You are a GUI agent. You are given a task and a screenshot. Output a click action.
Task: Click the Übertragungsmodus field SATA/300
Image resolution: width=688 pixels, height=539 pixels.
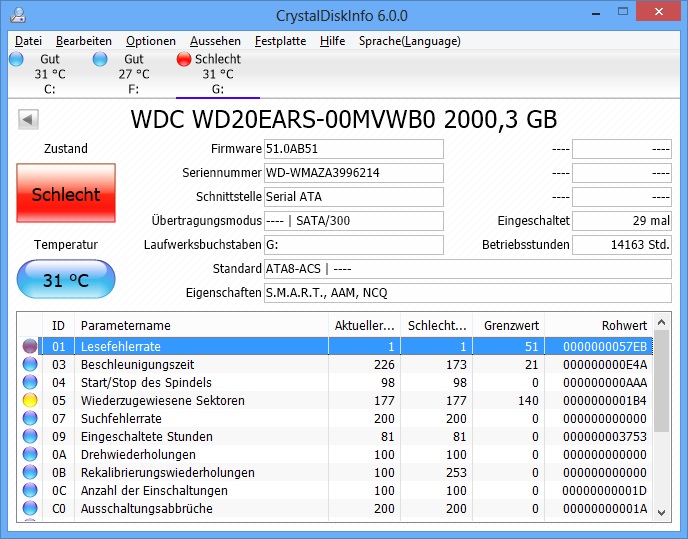click(354, 221)
